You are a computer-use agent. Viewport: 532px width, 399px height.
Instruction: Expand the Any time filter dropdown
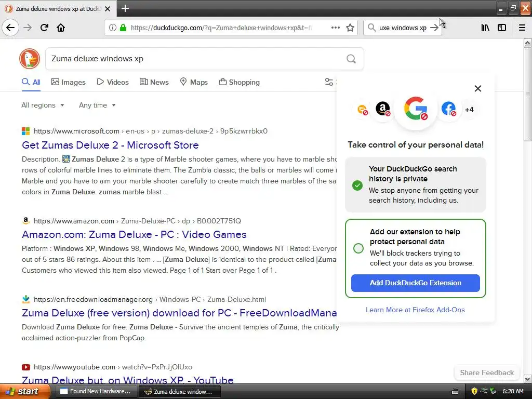coord(97,105)
